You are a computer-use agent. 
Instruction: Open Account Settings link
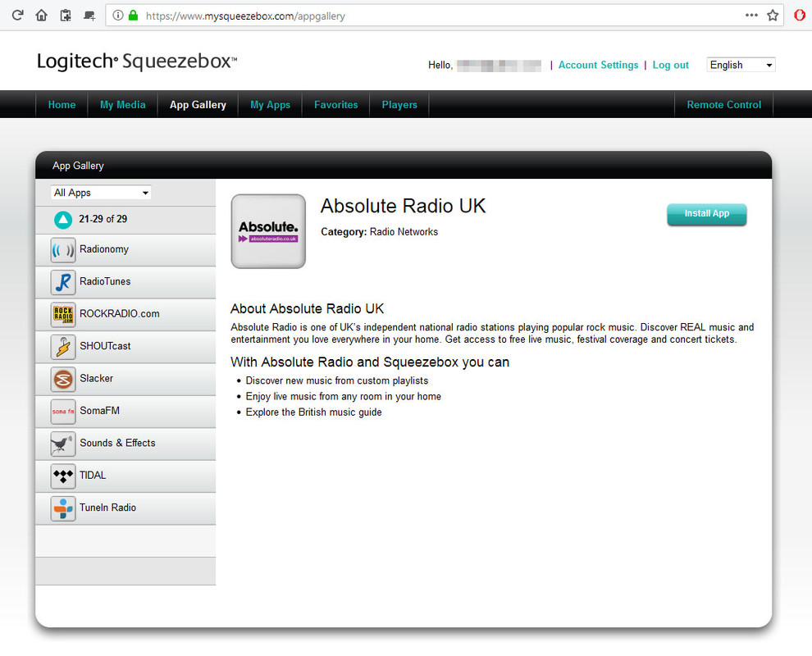[x=598, y=65]
